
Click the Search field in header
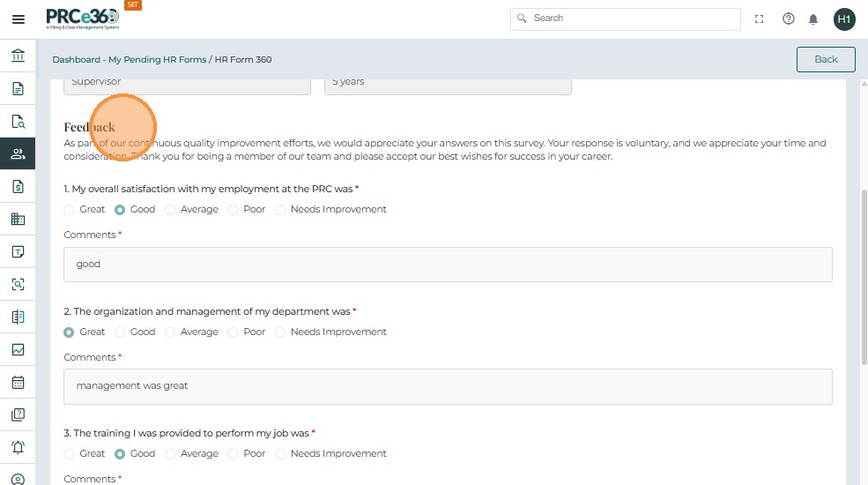(x=626, y=19)
